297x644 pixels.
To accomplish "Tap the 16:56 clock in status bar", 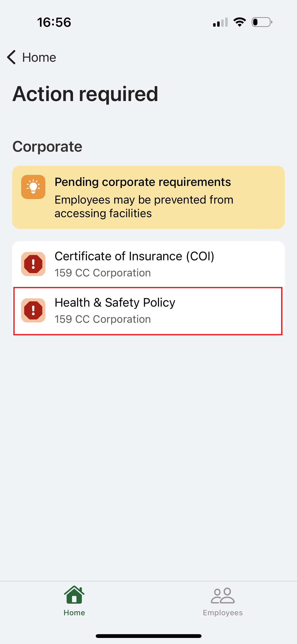I will point(54,22).
